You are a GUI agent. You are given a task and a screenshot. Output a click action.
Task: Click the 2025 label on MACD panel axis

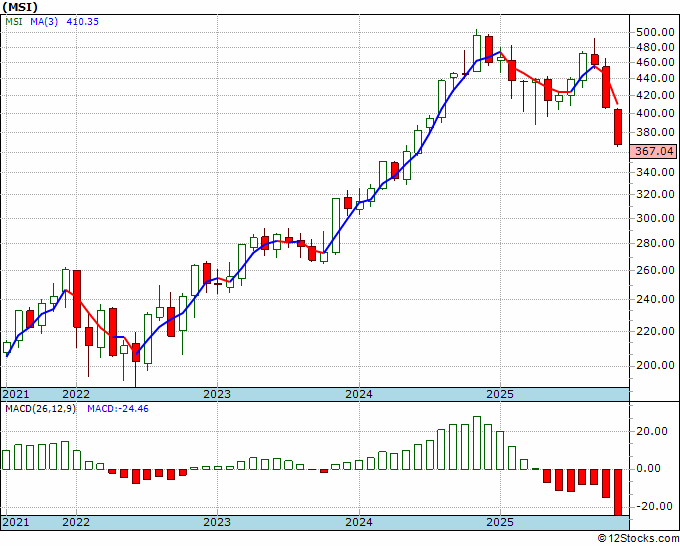coord(500,522)
